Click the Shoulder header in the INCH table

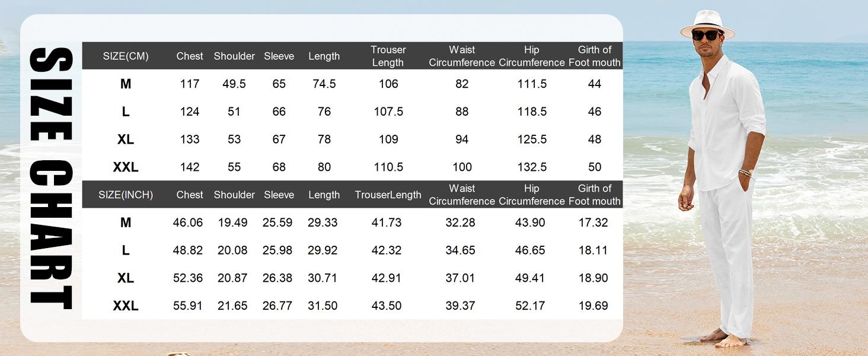click(234, 195)
